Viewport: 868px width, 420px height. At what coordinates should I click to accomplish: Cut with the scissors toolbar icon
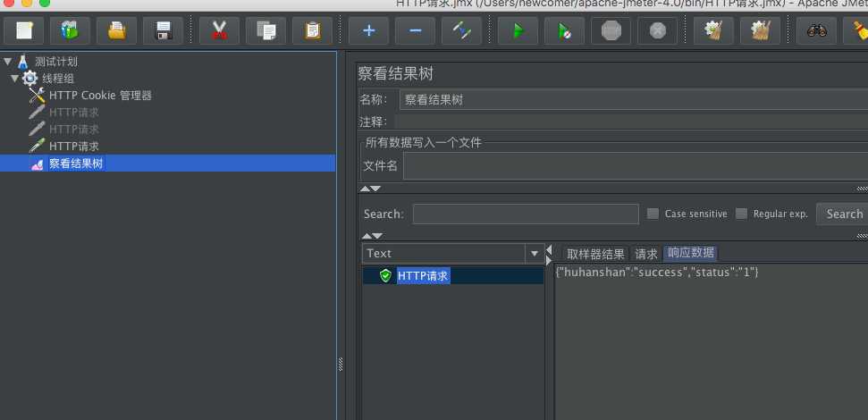point(219,30)
